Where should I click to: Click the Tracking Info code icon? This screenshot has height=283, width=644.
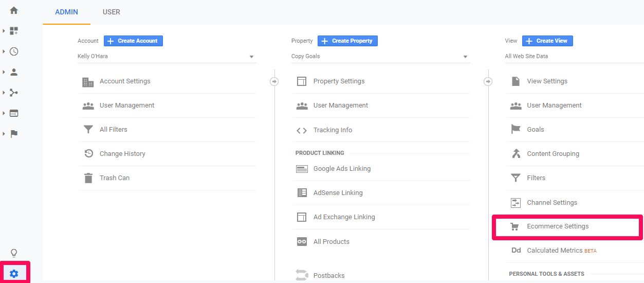tap(302, 130)
